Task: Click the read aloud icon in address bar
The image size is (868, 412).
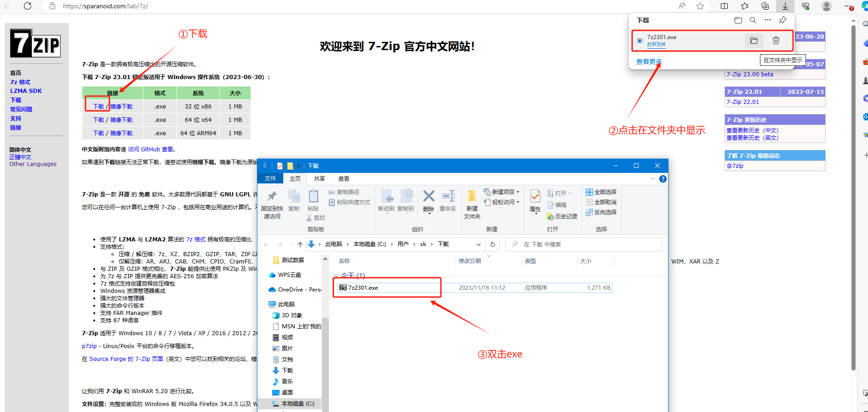Action: [682, 6]
